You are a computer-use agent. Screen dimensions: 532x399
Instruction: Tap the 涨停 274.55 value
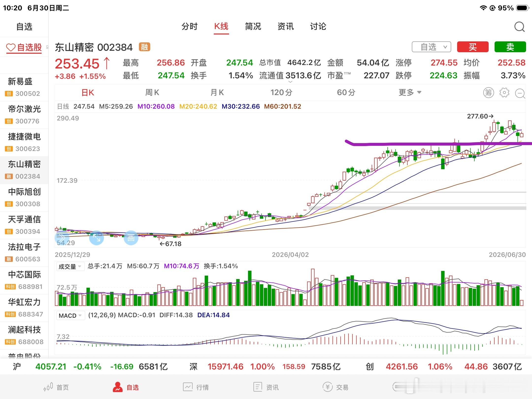coord(444,63)
